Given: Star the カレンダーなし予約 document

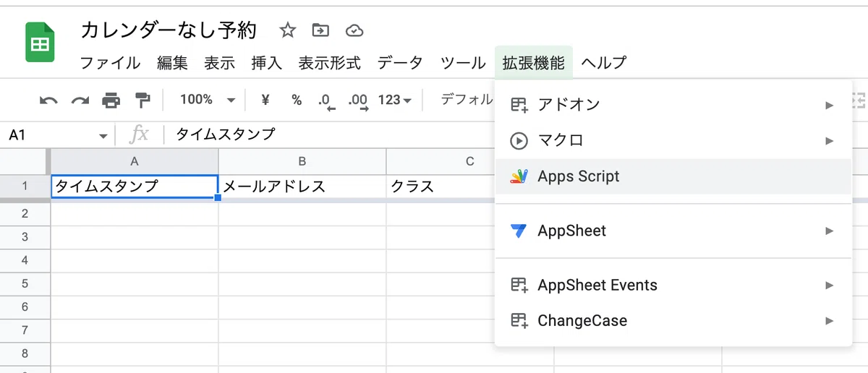Looking at the screenshot, I should pos(288,30).
